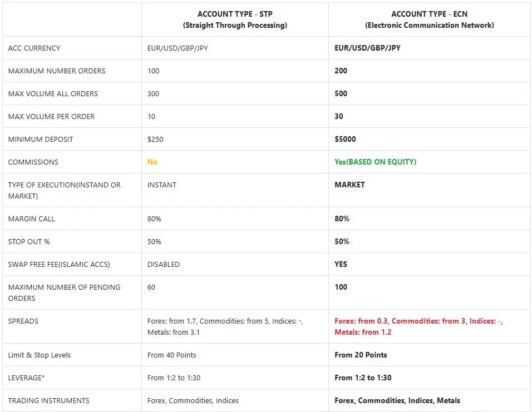Viewport: 532px width, 412px height.
Task: Select the $250 minimum deposit cell
Action: (x=155, y=139)
